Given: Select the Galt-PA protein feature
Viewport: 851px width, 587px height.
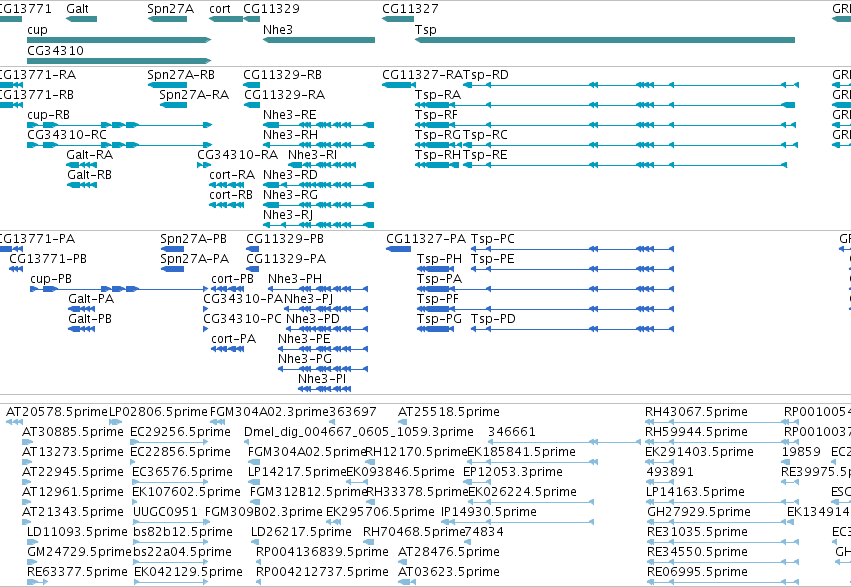Looking at the screenshot, I should (82, 309).
